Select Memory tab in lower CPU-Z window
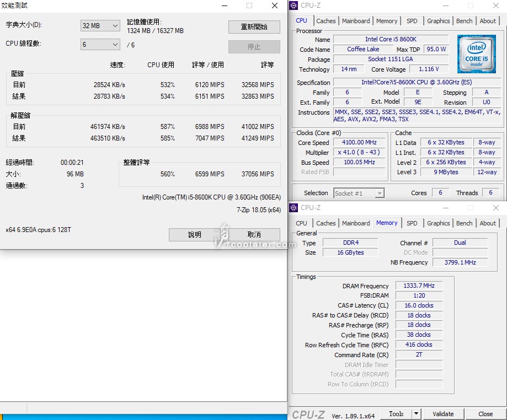 pyautogui.click(x=387, y=223)
